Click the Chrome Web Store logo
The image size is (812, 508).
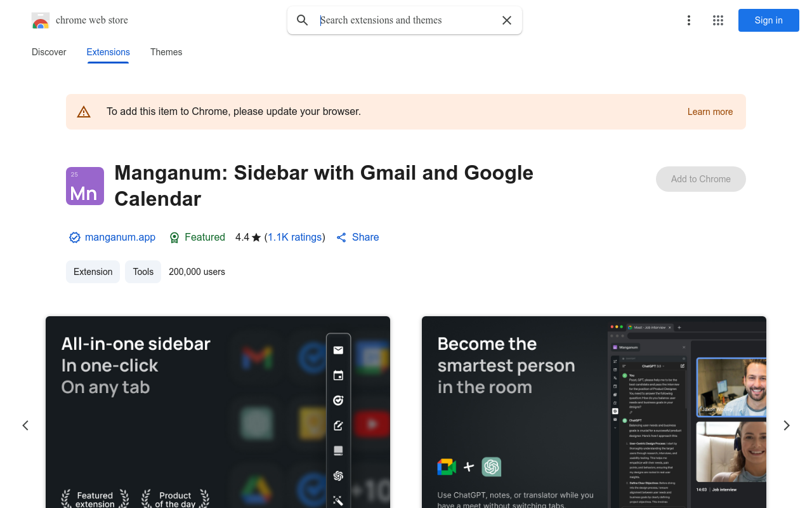tap(41, 20)
